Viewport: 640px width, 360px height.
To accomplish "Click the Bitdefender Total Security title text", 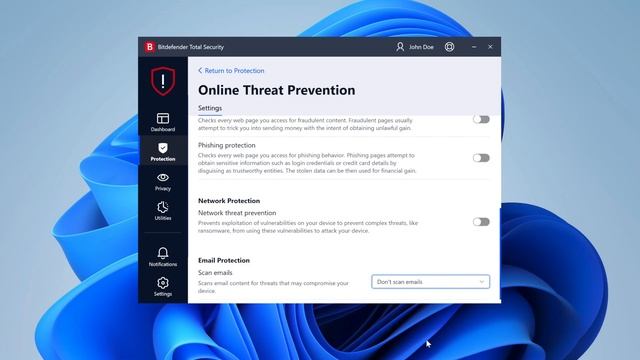I will (x=191, y=47).
